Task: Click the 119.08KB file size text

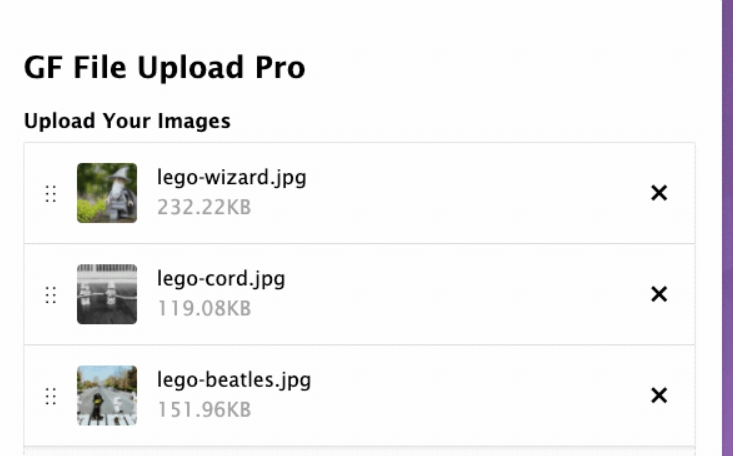Action: pyautogui.click(x=204, y=309)
